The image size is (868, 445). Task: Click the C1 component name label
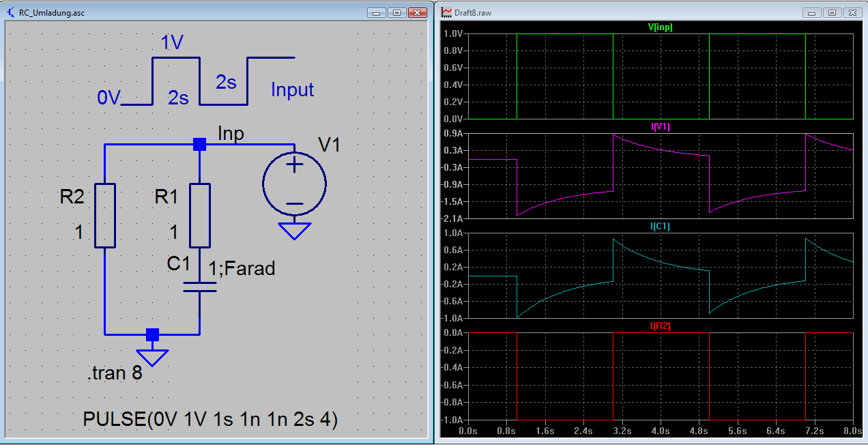coord(179,262)
